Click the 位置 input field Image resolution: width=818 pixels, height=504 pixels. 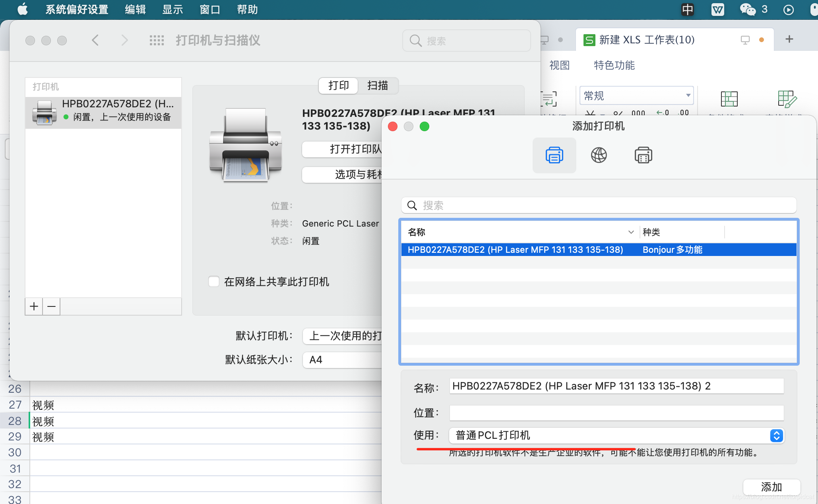point(616,413)
